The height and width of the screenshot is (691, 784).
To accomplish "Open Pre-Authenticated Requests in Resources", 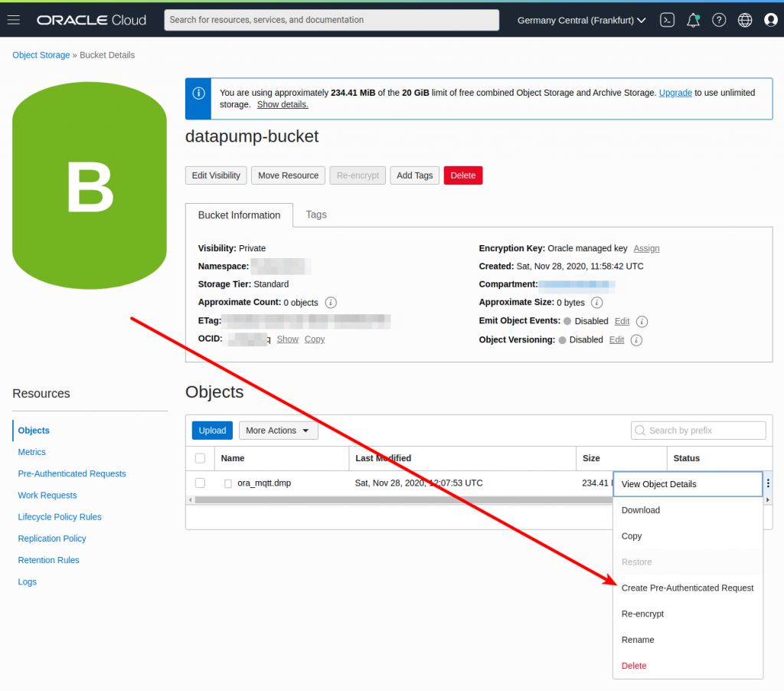I will click(x=72, y=473).
